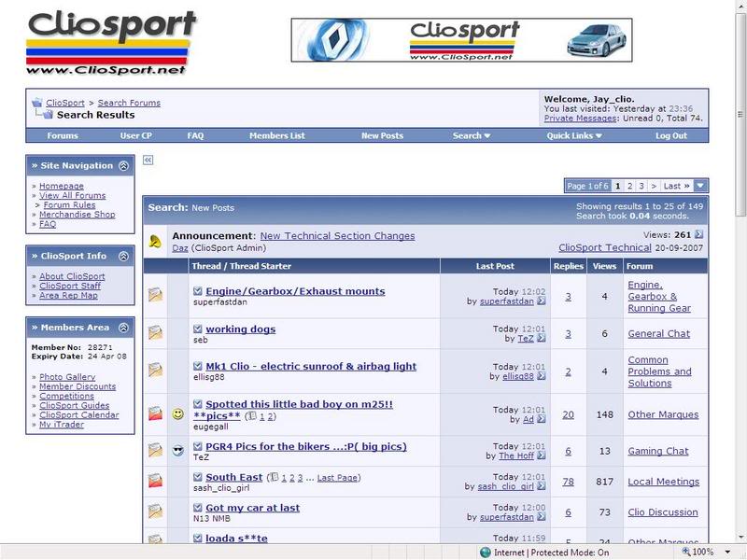Open New Technical Section Changes announcement
The height and width of the screenshot is (560, 747).
[337, 236]
